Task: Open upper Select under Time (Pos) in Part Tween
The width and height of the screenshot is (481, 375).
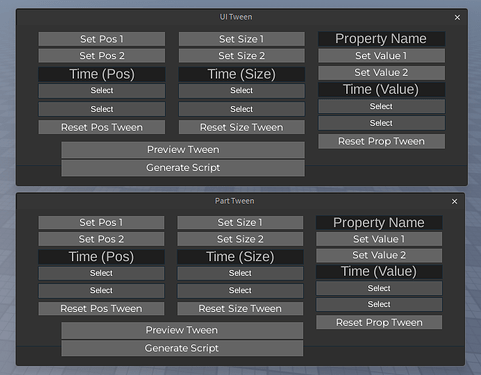Action: 101,273
